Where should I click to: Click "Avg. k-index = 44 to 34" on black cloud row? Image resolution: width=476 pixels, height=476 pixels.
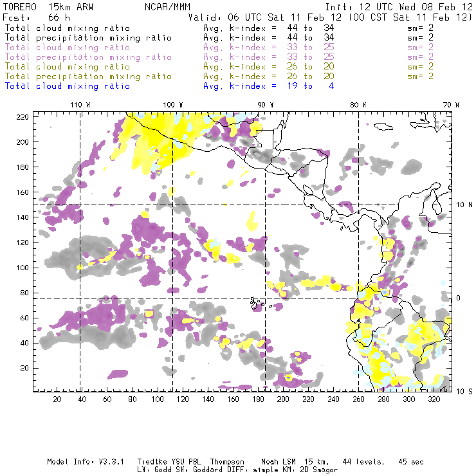pyautogui.click(x=269, y=28)
